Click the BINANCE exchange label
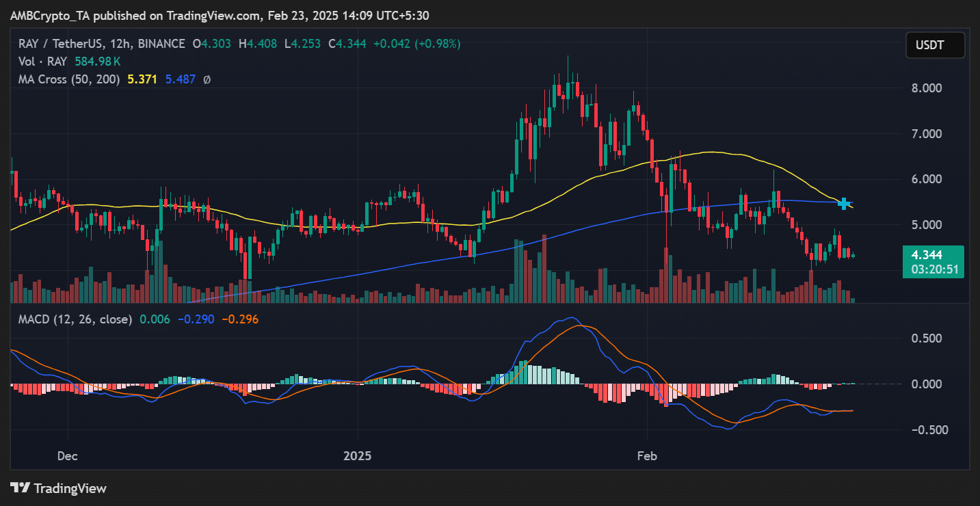980x506 pixels. coord(161,44)
